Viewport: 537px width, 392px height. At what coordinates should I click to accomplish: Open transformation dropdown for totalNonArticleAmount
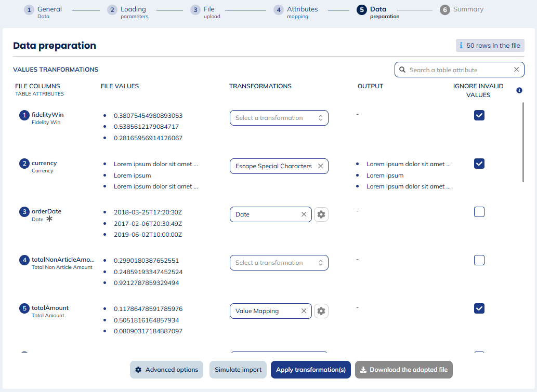point(279,263)
